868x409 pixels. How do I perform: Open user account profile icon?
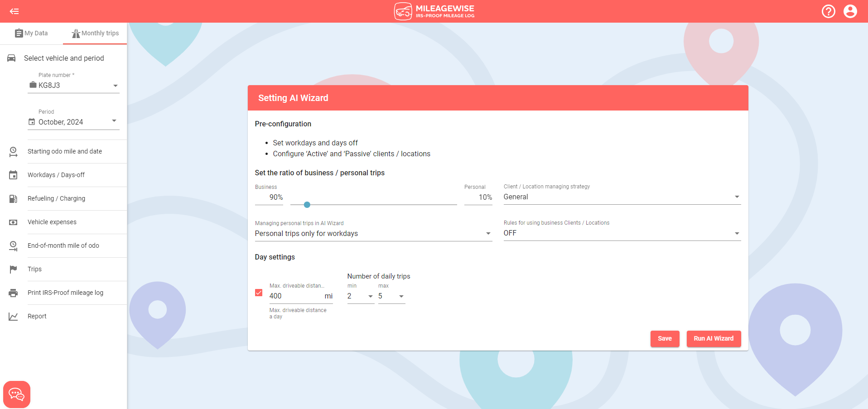point(850,11)
